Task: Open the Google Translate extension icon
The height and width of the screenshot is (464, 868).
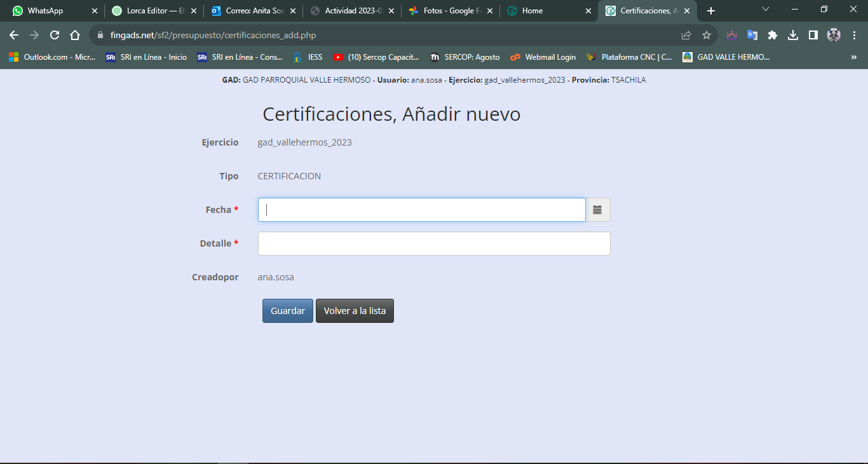Action: click(x=752, y=36)
